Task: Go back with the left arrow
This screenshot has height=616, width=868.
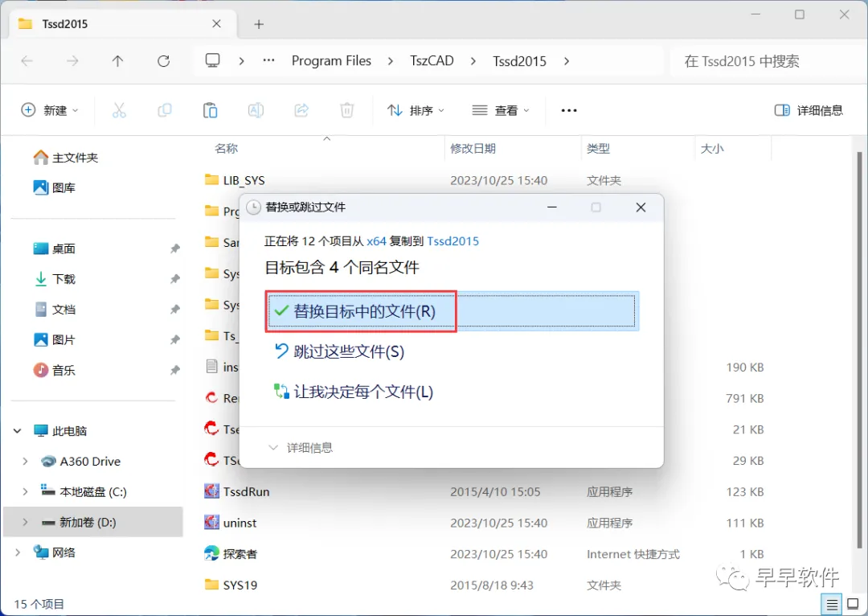Action: click(27, 61)
